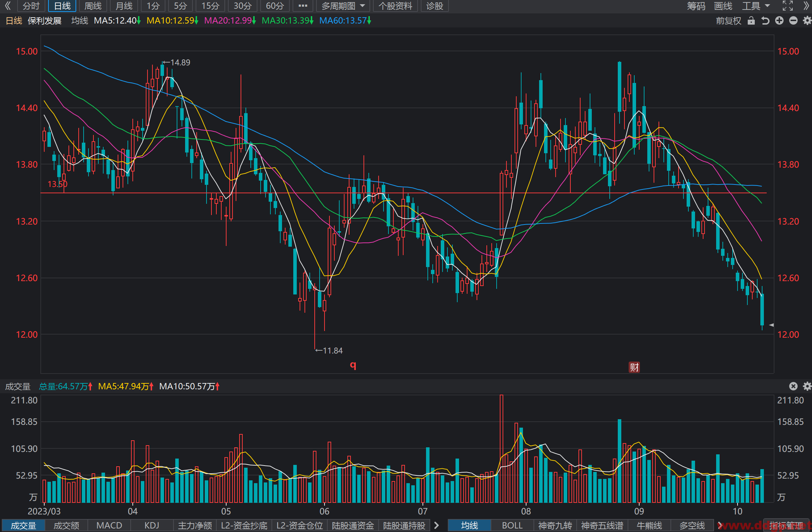Select the MACD indicator tab
This screenshot has width=812, height=532.
(x=109, y=525)
